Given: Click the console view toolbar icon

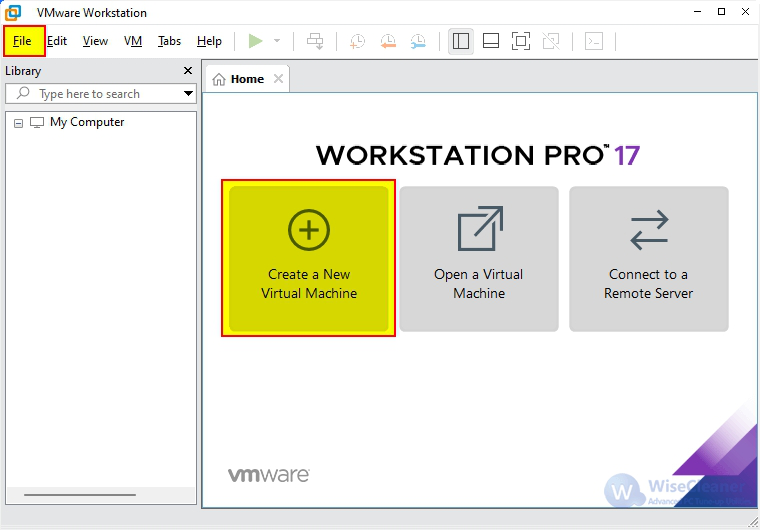Looking at the screenshot, I should coord(594,41).
